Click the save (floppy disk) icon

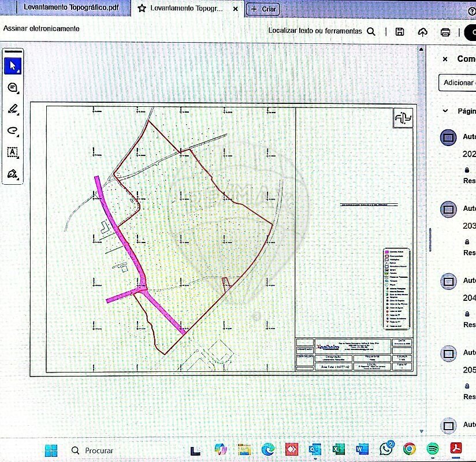click(400, 32)
